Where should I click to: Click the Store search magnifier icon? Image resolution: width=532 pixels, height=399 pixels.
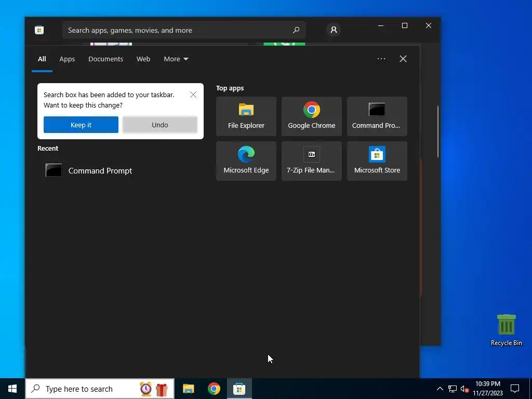[296, 30]
